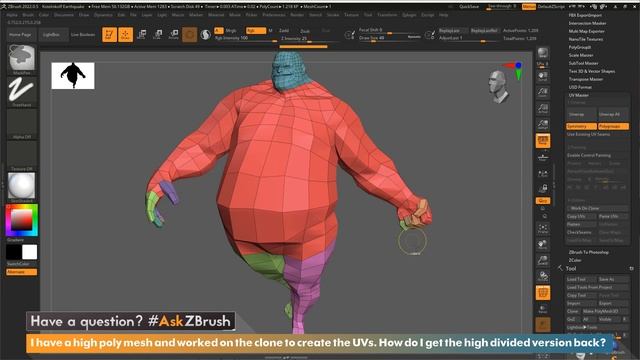Click the Move view icon

[543, 244]
